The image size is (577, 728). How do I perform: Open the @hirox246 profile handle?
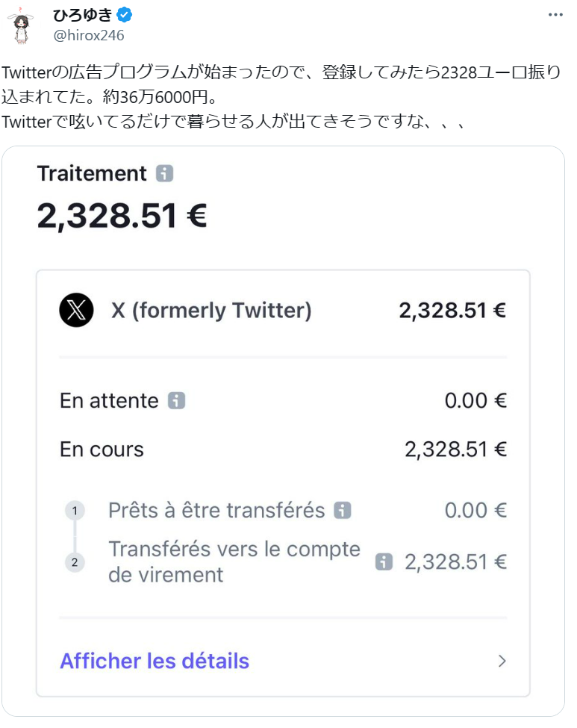click(88, 35)
